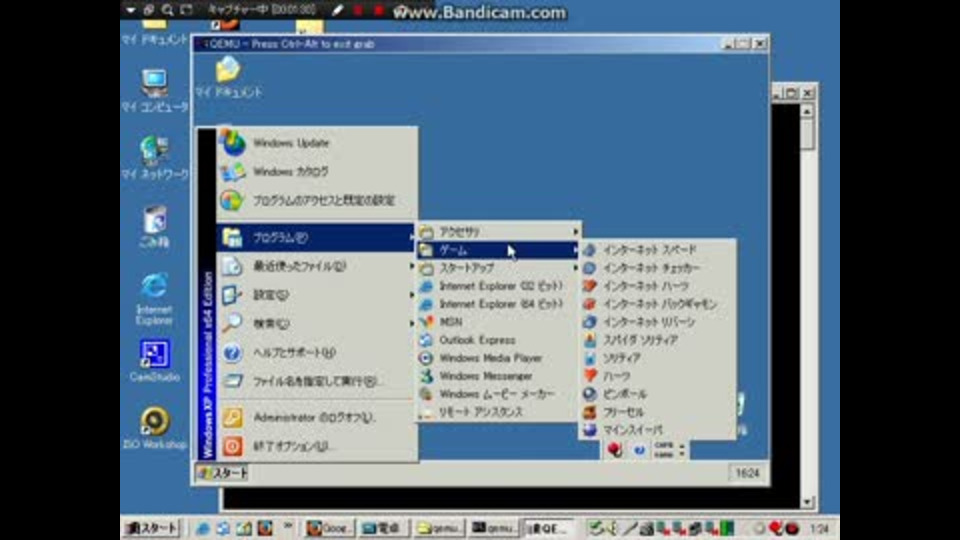Image resolution: width=960 pixels, height=540 pixels.
Task: Expand the アクセサリ submenu folder
Action: (498, 232)
